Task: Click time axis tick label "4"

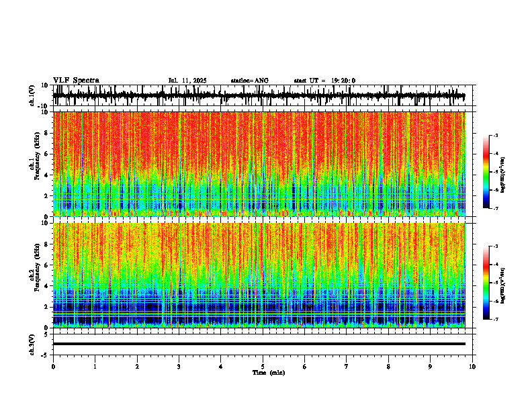Action: pos(221,367)
